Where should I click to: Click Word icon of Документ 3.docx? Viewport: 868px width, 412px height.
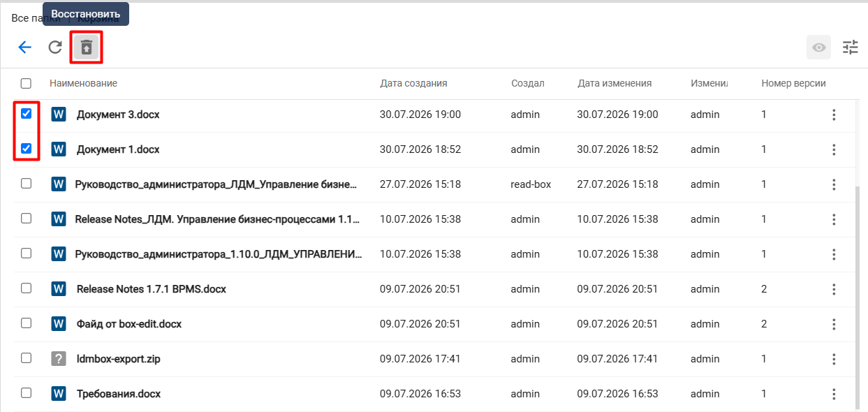pyautogui.click(x=59, y=115)
